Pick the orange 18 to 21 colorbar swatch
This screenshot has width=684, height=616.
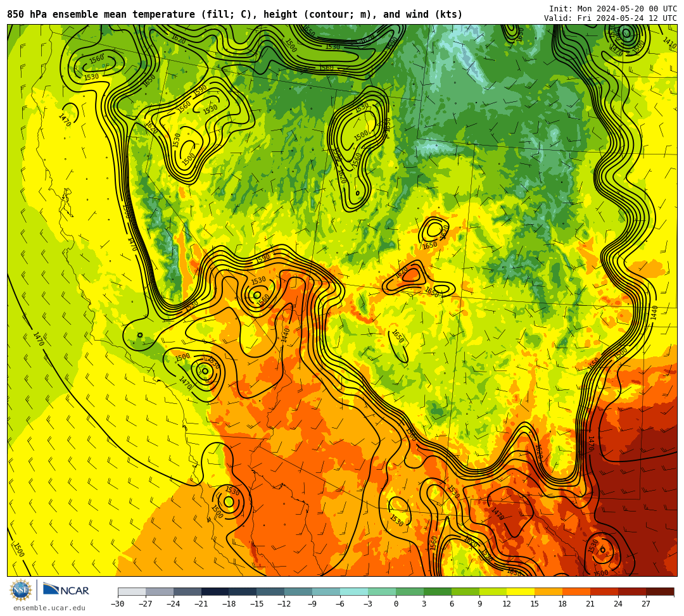(577, 591)
